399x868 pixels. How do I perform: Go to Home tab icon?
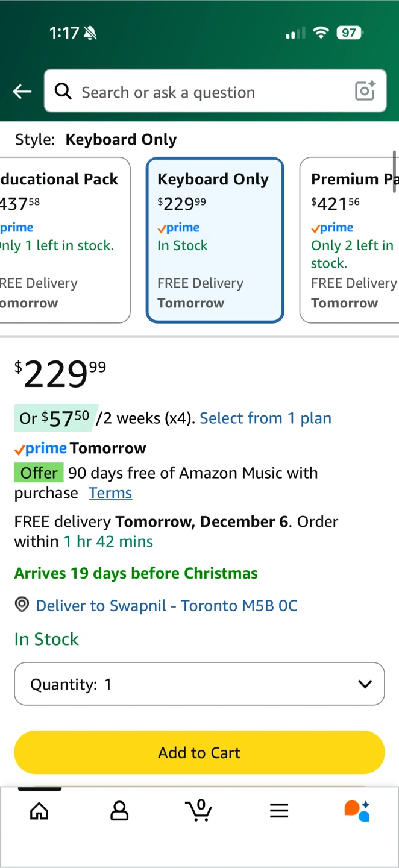(x=39, y=811)
